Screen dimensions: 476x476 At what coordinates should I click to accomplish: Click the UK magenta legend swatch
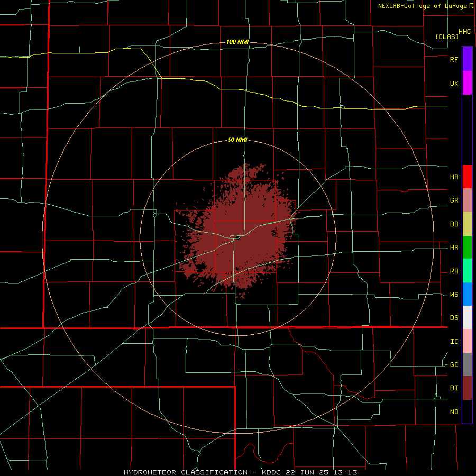coord(467,83)
